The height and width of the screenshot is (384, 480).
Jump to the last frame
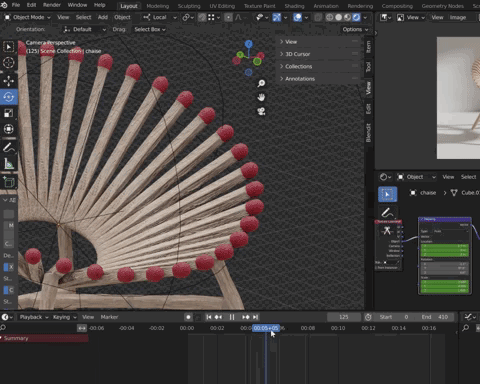[x=256, y=317]
